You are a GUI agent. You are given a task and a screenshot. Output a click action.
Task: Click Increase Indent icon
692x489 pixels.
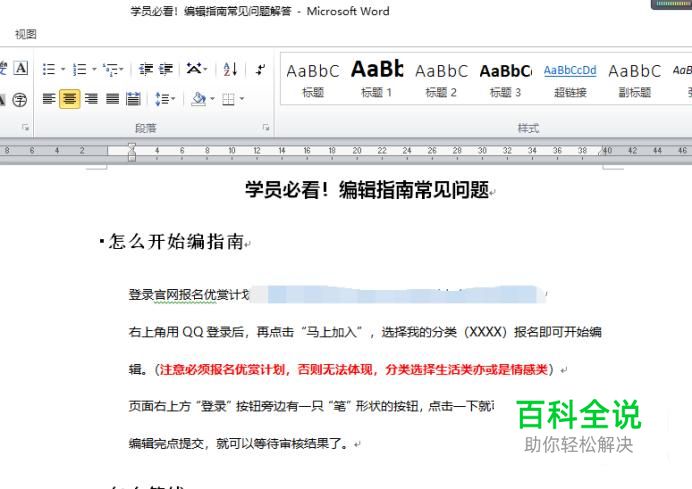tap(166, 69)
